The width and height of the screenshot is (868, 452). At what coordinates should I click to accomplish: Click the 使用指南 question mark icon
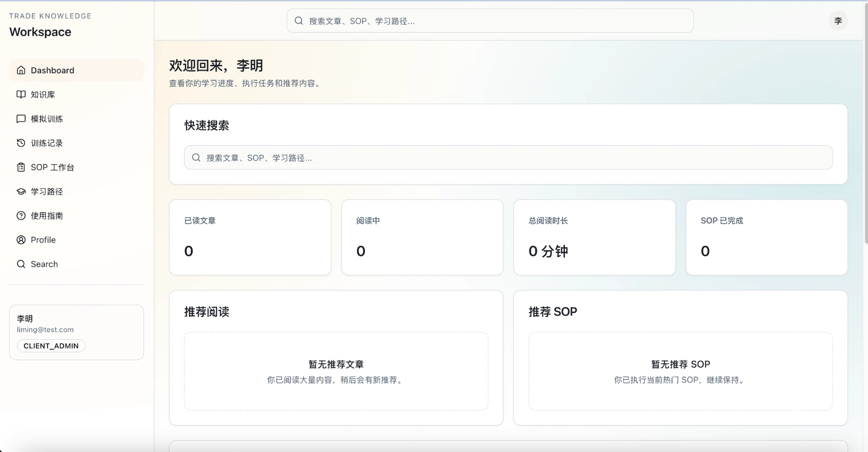click(x=21, y=216)
